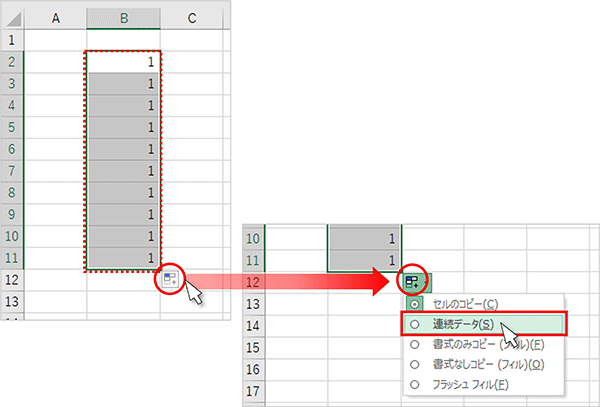600x407 pixels.
Task: Select row 9 header
Action: click(x=11, y=214)
